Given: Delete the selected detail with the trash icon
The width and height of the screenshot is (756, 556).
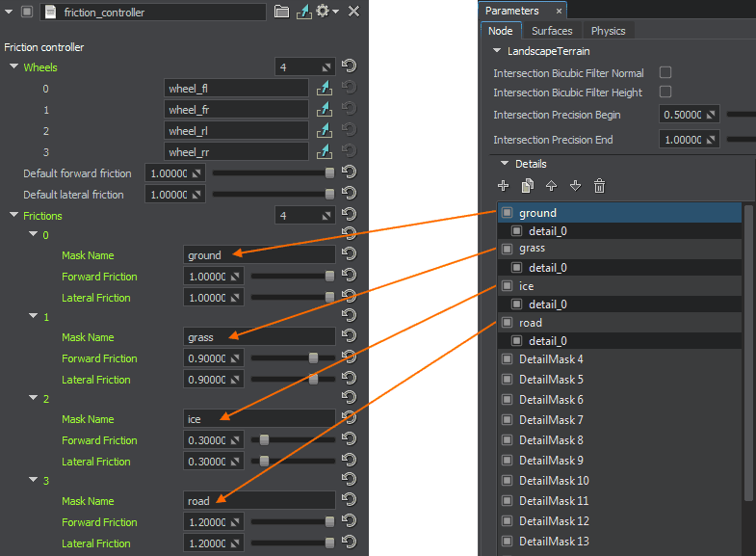Looking at the screenshot, I should 599,186.
